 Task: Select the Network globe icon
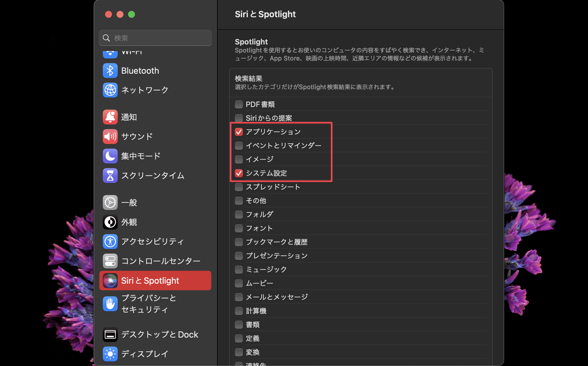pyautogui.click(x=110, y=90)
